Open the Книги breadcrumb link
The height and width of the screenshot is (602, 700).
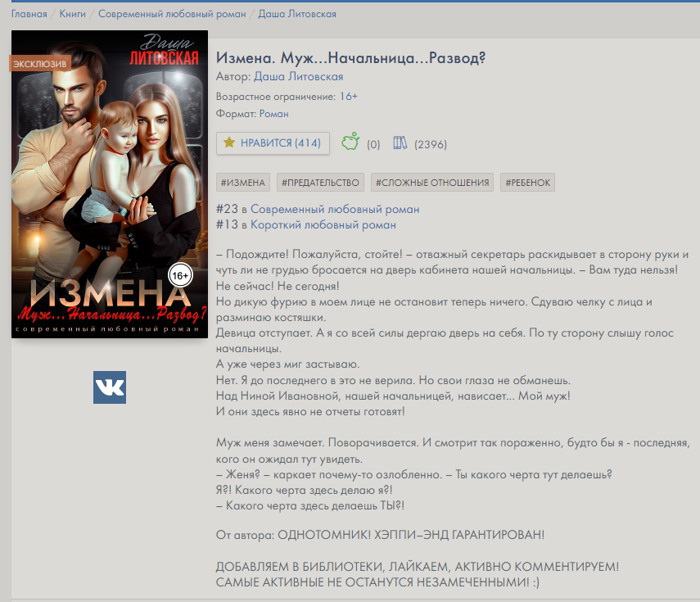pos(72,14)
